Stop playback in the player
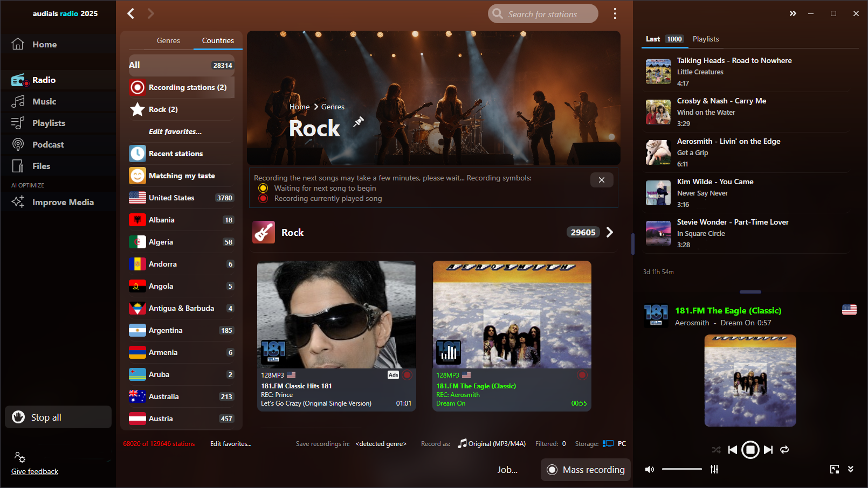The image size is (868, 488). [x=750, y=450]
